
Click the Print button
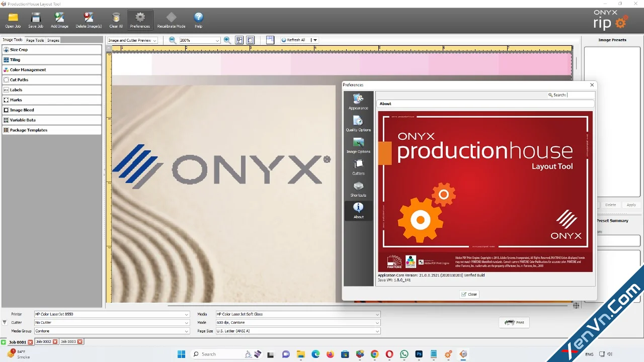point(514,323)
